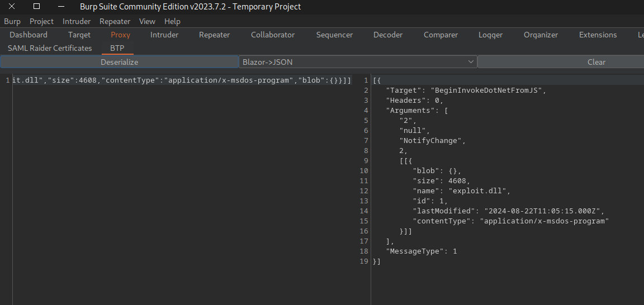
Task: Switch to the Extensions tab
Action: click(598, 35)
